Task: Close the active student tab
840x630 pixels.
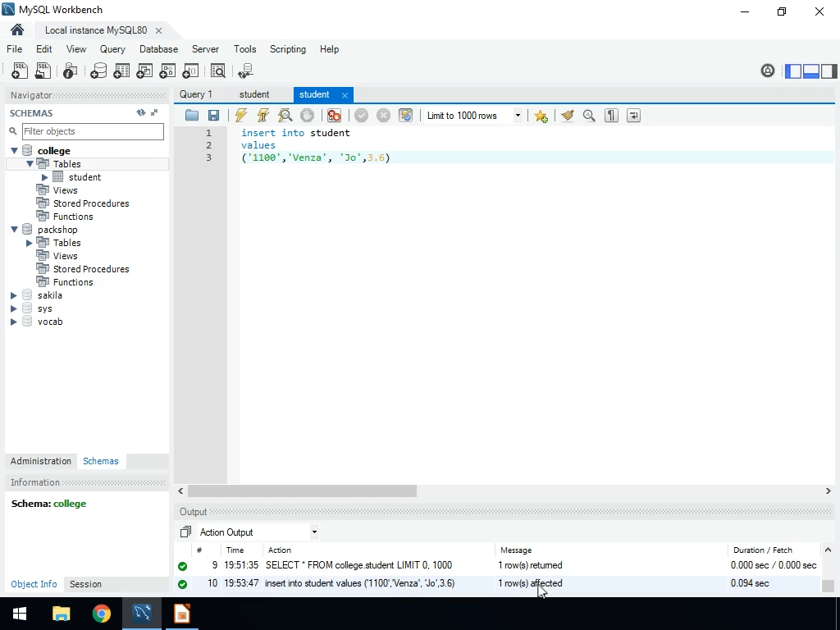Action: pyautogui.click(x=345, y=95)
